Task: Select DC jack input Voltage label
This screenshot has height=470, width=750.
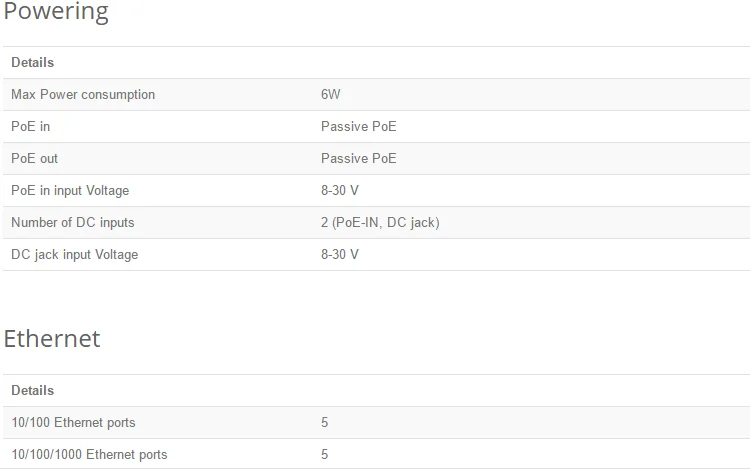Action: [75, 255]
